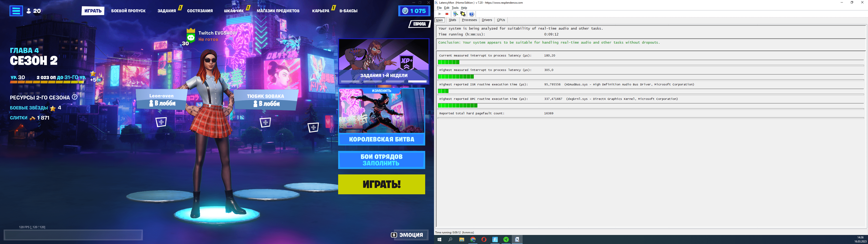This screenshot has height=244, width=868.
Task: Click the LatencyMon taskbar icon
Action: tap(517, 240)
